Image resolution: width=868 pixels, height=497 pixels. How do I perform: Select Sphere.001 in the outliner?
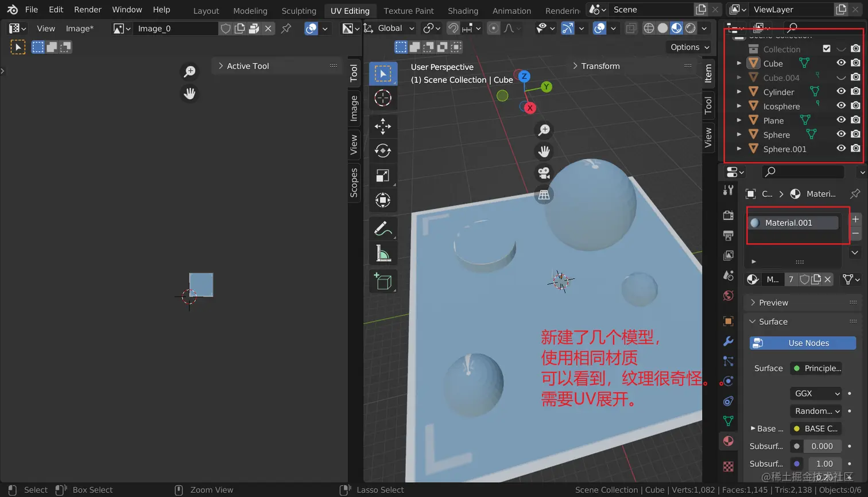point(785,149)
